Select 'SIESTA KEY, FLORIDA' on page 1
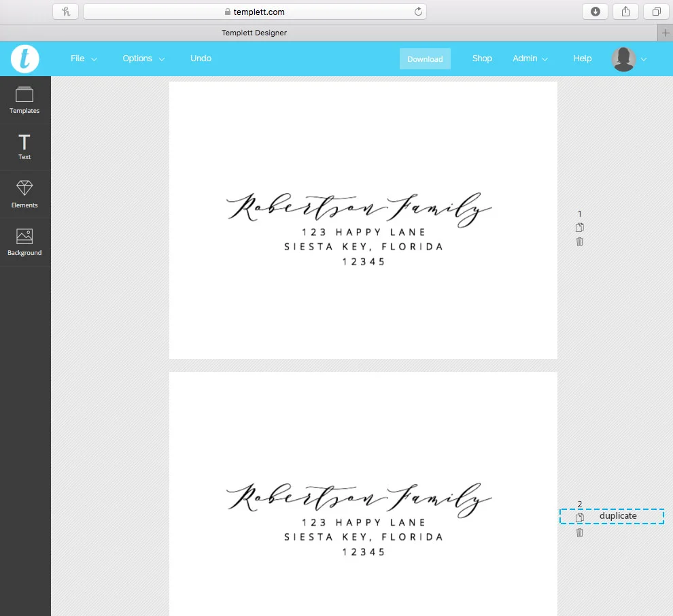This screenshot has height=616, width=673. point(364,247)
